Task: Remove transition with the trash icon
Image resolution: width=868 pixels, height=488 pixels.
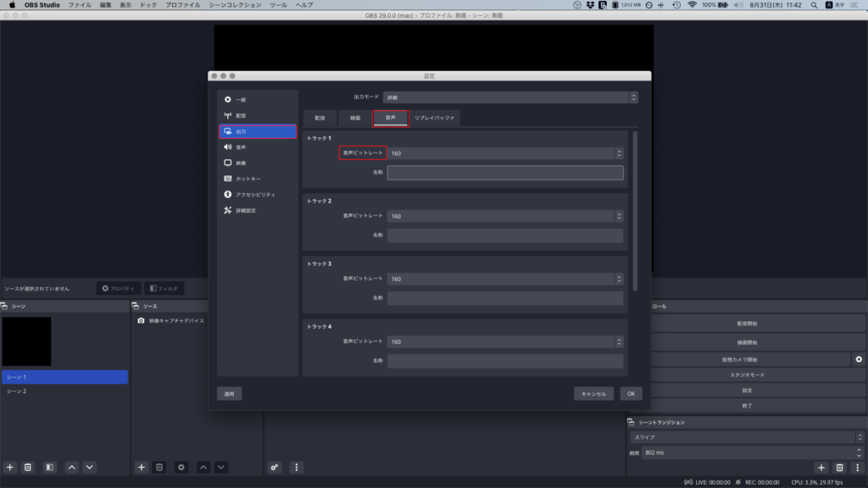Action: 839,467
